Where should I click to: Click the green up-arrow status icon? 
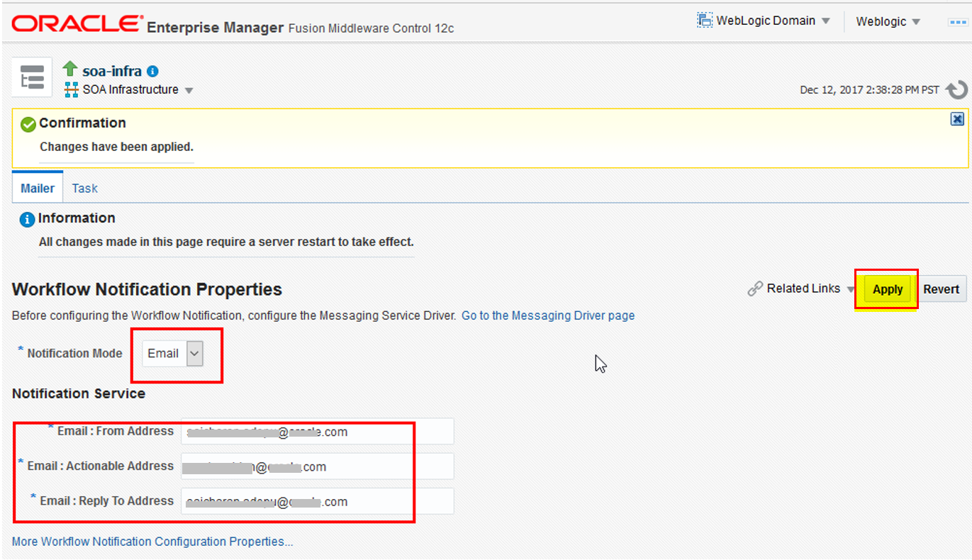tap(69, 69)
